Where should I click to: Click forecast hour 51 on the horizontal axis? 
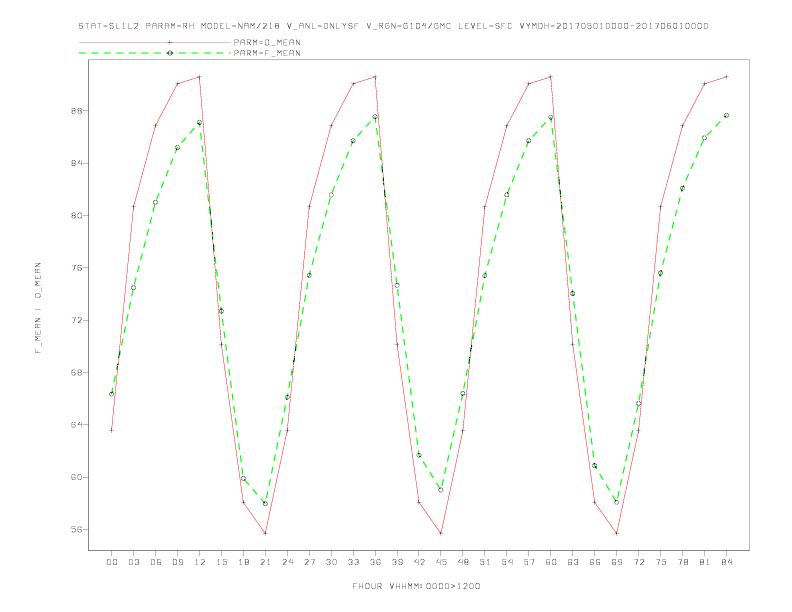(485, 562)
